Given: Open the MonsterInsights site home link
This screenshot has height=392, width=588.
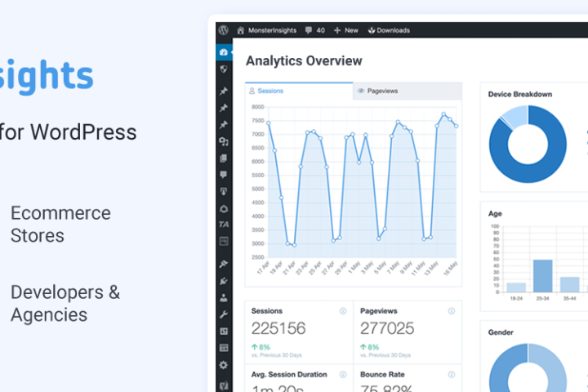Looking at the screenshot, I should coord(266,30).
